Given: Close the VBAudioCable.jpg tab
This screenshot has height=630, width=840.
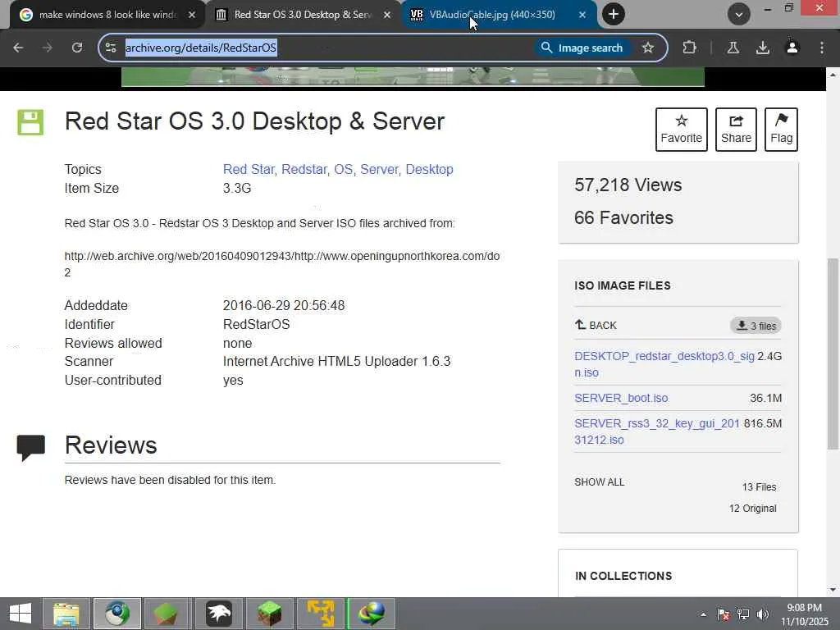Looking at the screenshot, I should coord(582,15).
